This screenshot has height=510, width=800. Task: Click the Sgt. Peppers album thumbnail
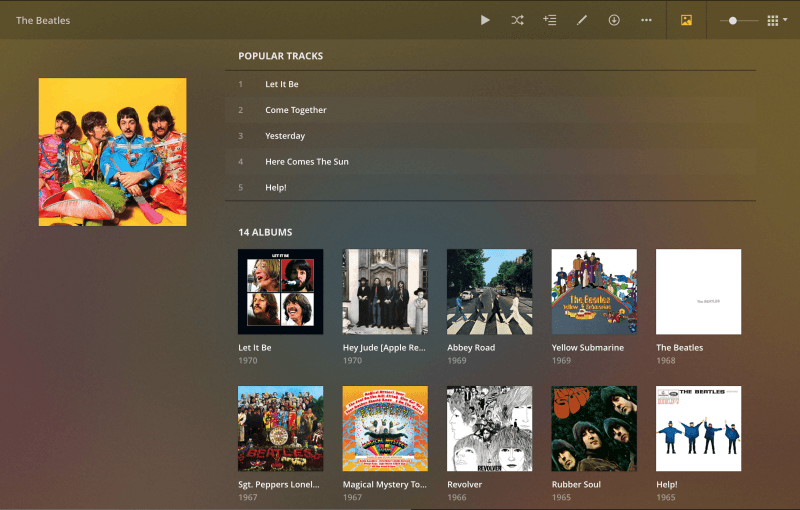point(280,428)
